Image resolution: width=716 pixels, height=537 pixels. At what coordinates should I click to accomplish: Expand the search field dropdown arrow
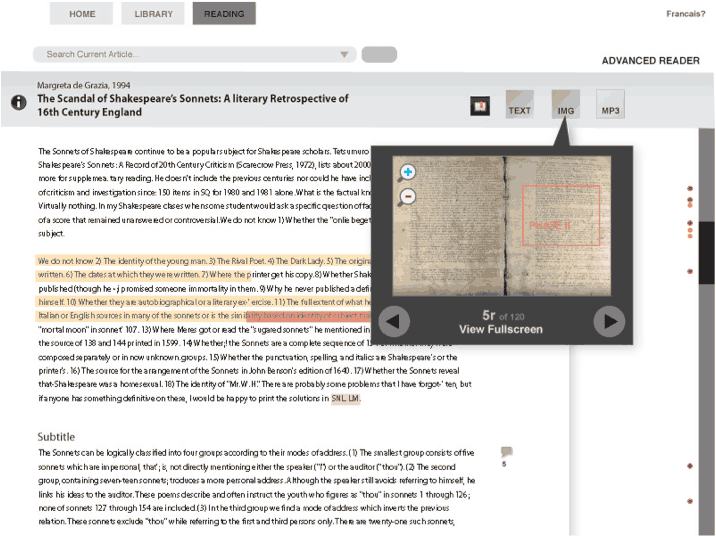coord(344,55)
